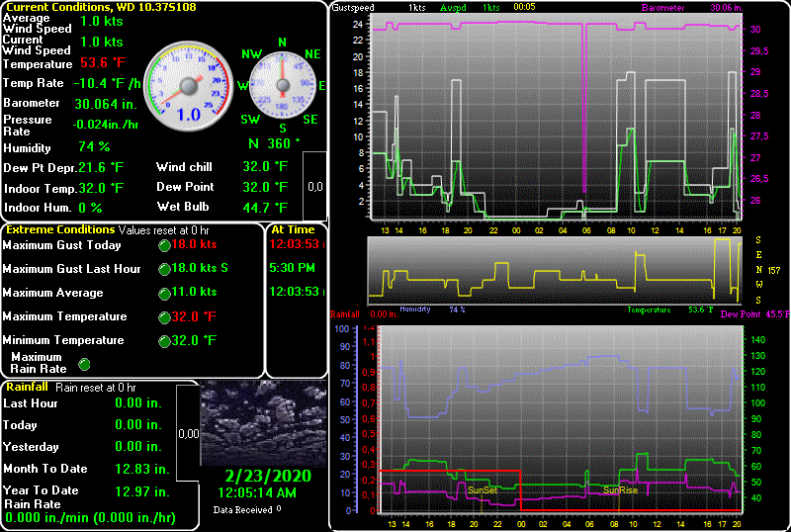This screenshot has height=532, width=791.
Task: Click the Maximum Gust Last Hour indicator
Action: point(164,269)
